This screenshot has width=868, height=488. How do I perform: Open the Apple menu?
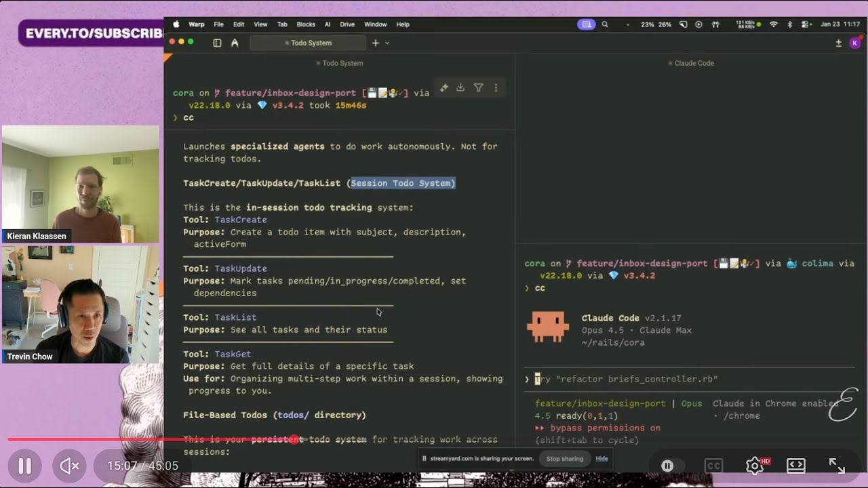[x=176, y=24]
